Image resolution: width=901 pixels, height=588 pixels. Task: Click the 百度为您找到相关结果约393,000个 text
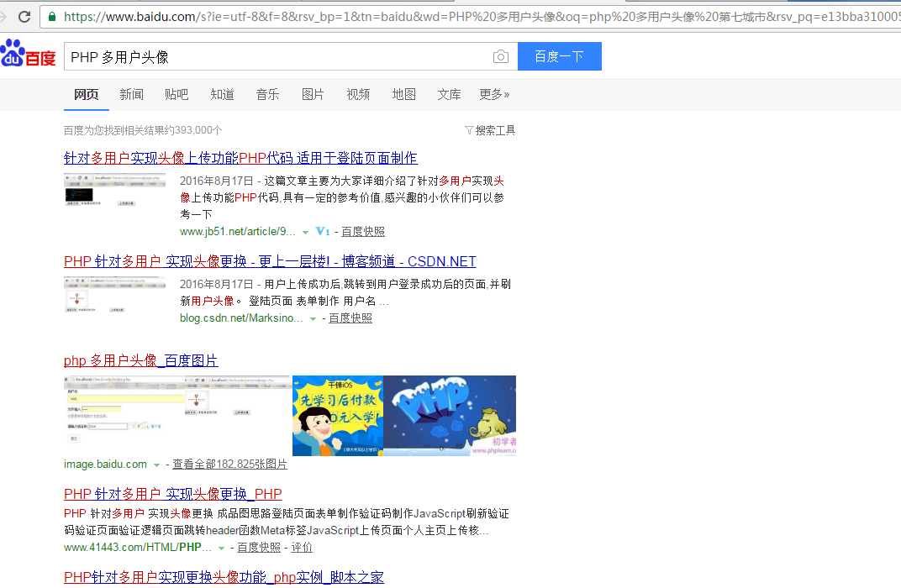coord(143,130)
